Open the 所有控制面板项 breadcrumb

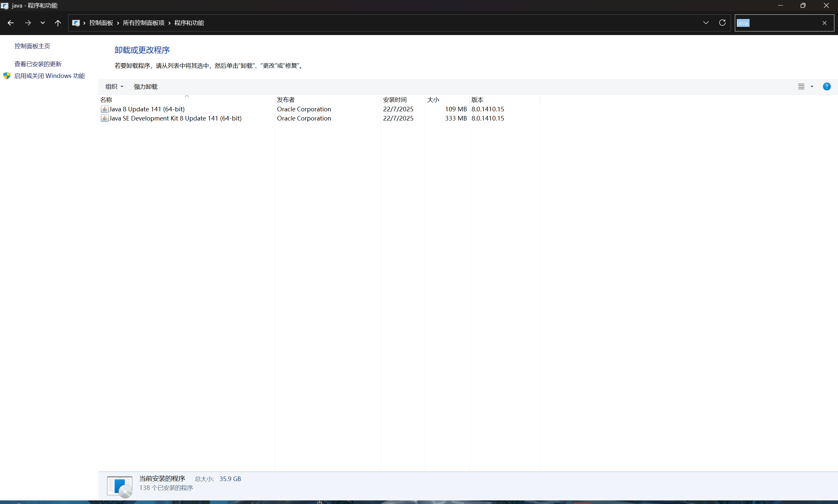click(144, 23)
